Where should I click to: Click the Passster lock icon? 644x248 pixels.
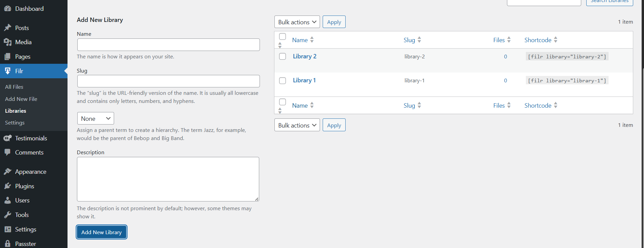pyautogui.click(x=7, y=244)
